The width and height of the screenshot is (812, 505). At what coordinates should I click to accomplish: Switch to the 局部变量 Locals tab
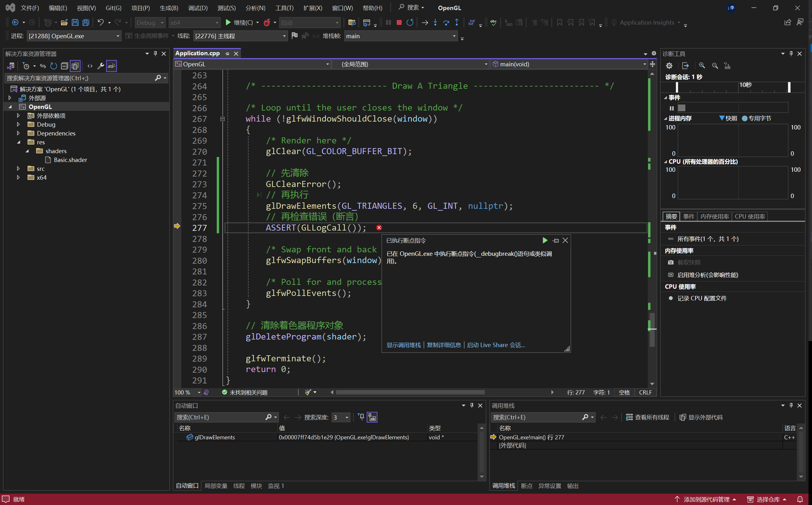click(216, 486)
